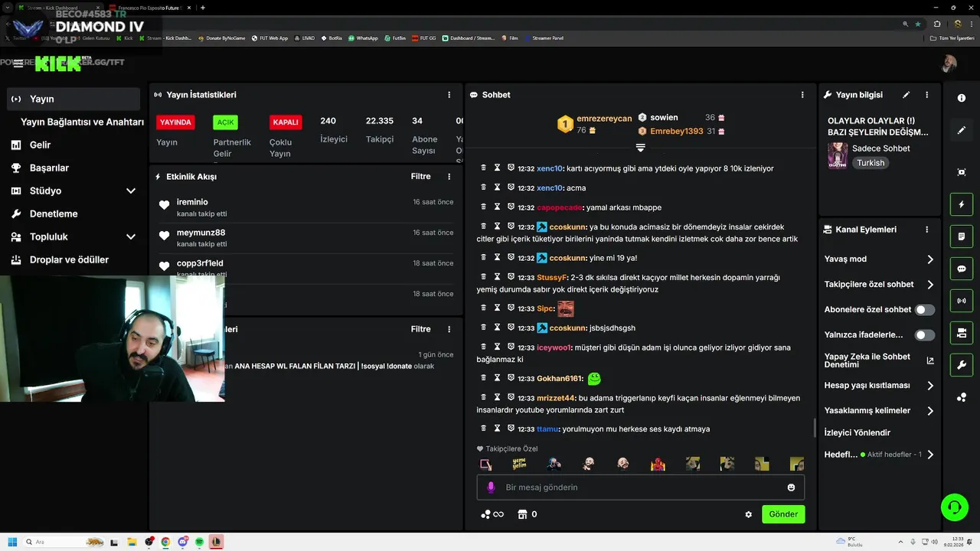Open Takipçilere özel sohbet options
The width and height of the screenshot is (980, 551).
879,285
